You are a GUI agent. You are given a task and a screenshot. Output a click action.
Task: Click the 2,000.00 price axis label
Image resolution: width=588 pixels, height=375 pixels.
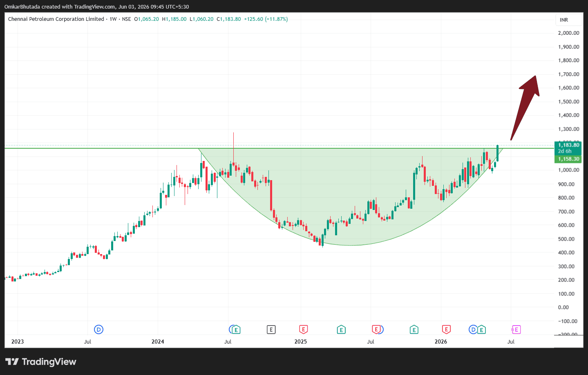(x=569, y=33)
